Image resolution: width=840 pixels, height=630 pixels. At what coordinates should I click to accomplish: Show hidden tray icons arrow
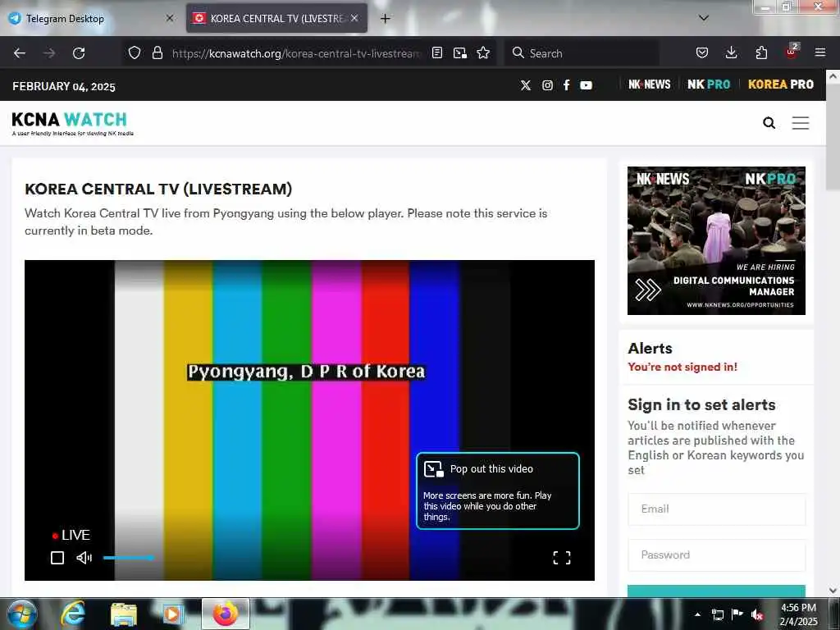tap(697, 614)
